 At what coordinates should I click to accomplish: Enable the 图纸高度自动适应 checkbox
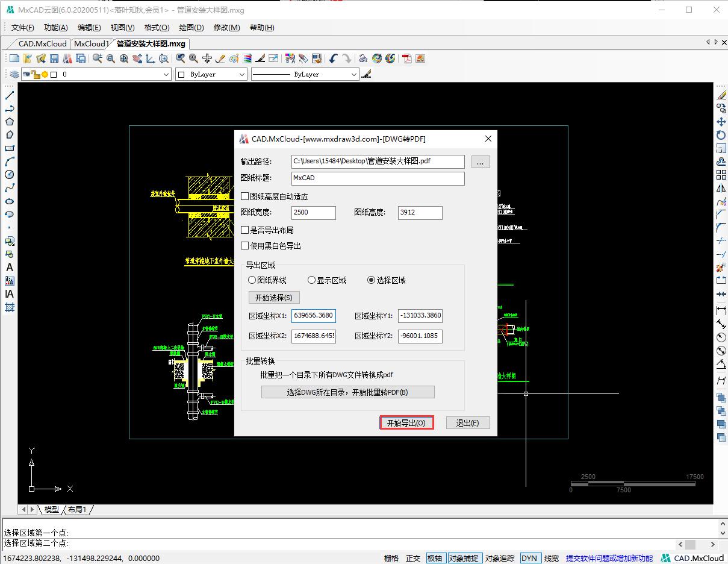[245, 196]
